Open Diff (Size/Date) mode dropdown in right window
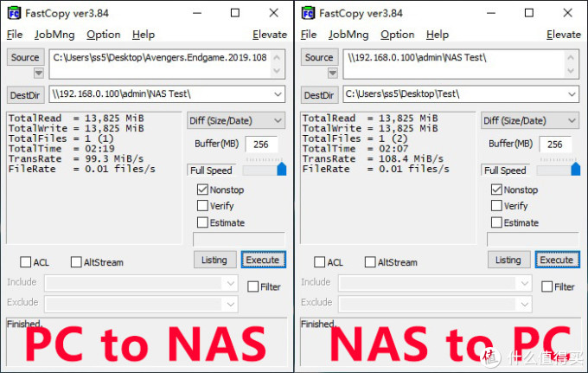The height and width of the screenshot is (373, 588). pyautogui.click(x=529, y=120)
